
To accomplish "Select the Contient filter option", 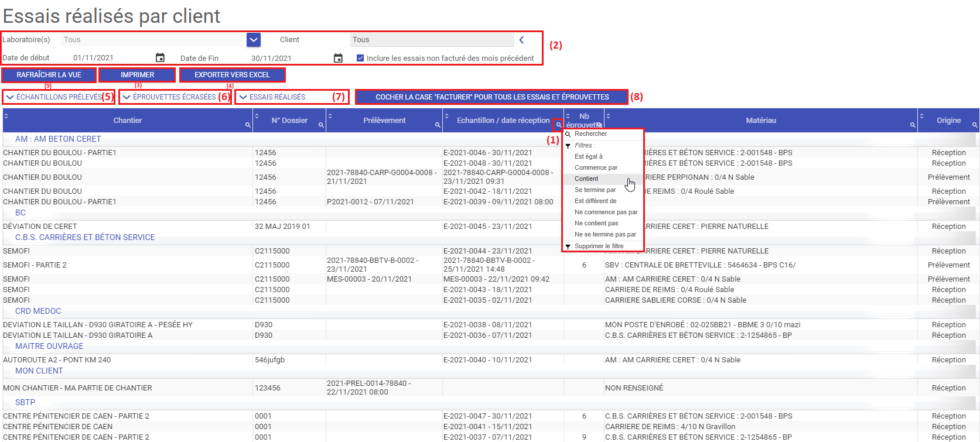I will point(603,179).
